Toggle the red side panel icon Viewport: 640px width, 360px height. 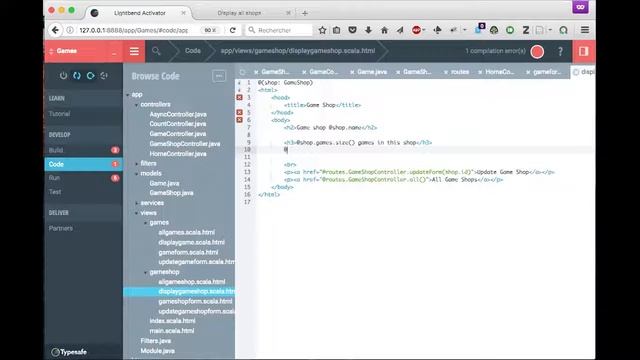[x=583, y=51]
